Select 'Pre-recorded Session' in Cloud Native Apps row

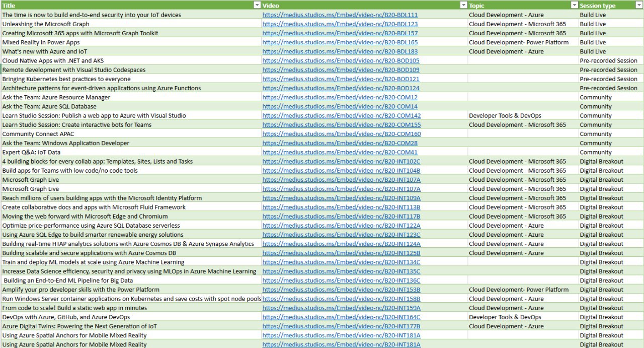[x=611, y=61]
